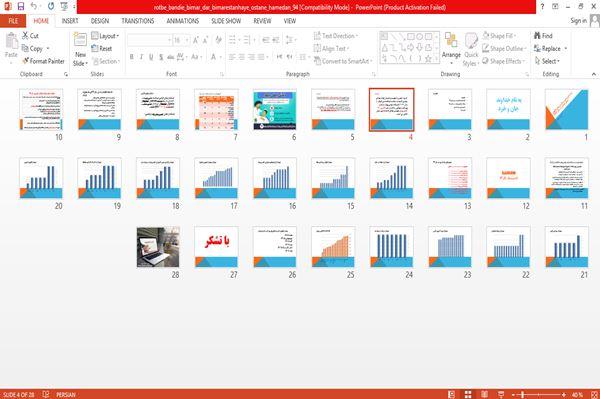The width and height of the screenshot is (600, 399).
Task: Click the Normal view icon in status bar
Action: coord(452,394)
